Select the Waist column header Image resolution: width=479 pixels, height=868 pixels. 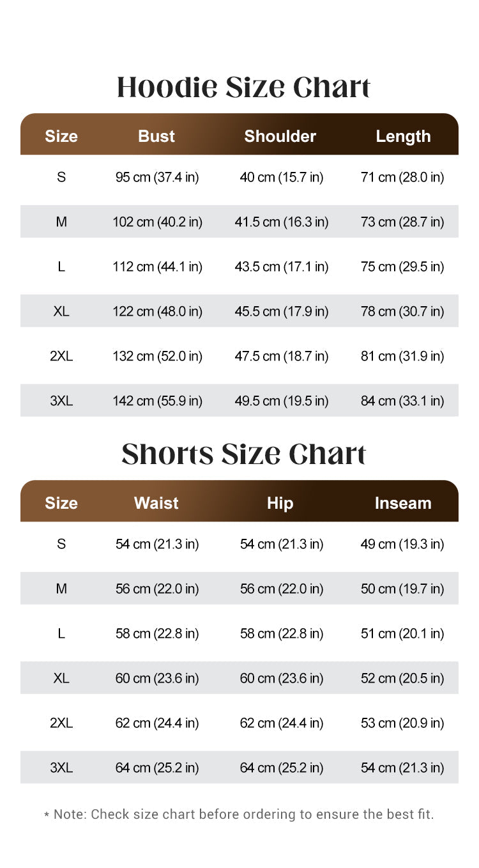(x=156, y=503)
